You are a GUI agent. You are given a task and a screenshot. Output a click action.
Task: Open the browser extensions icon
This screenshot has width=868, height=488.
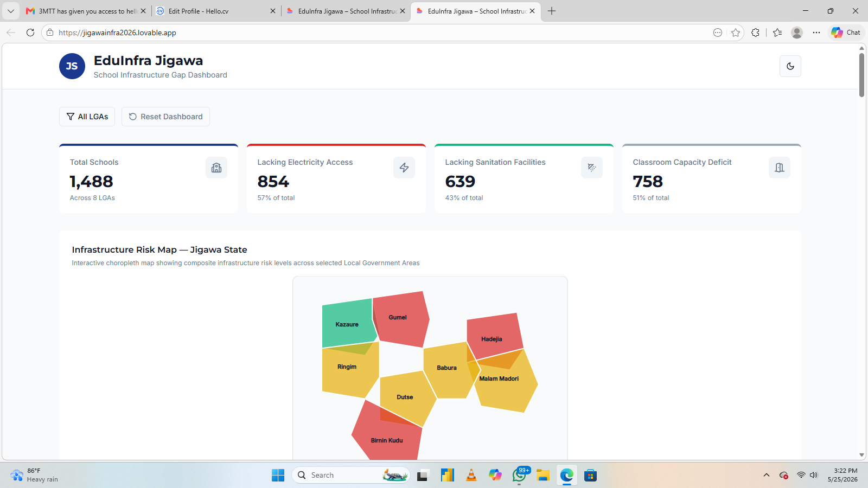[x=755, y=33]
